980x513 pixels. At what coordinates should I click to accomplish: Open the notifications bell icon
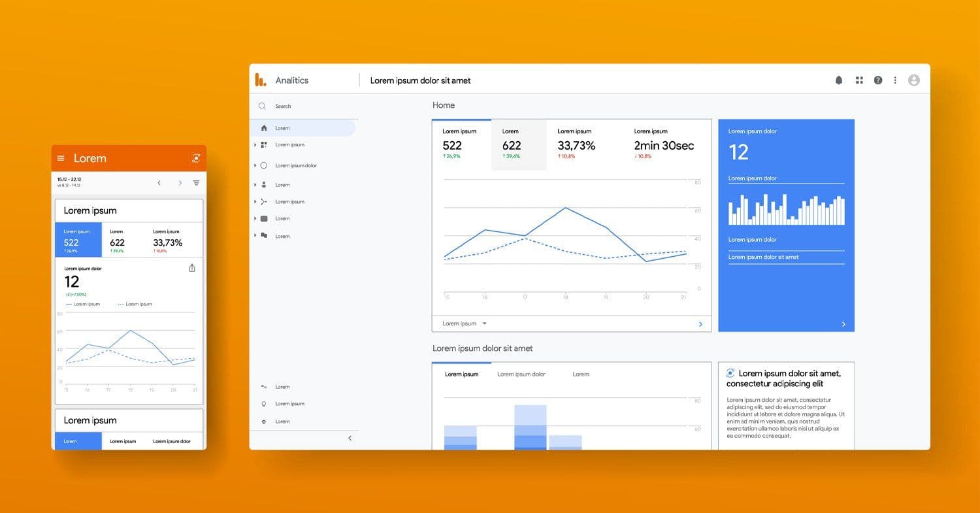(839, 80)
